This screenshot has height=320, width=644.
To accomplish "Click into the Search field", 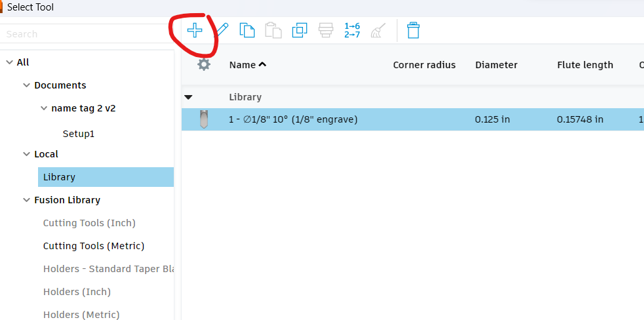I will (85, 33).
